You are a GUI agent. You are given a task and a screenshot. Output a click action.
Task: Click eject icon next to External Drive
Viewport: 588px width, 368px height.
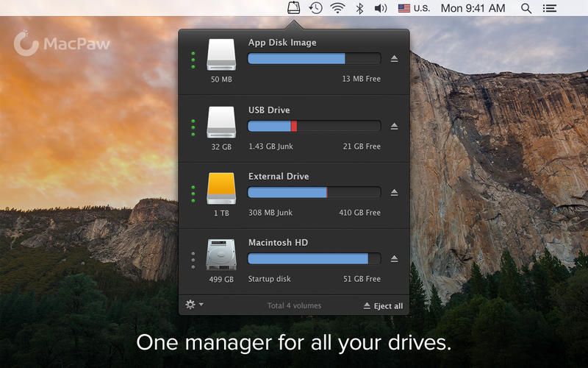(394, 193)
